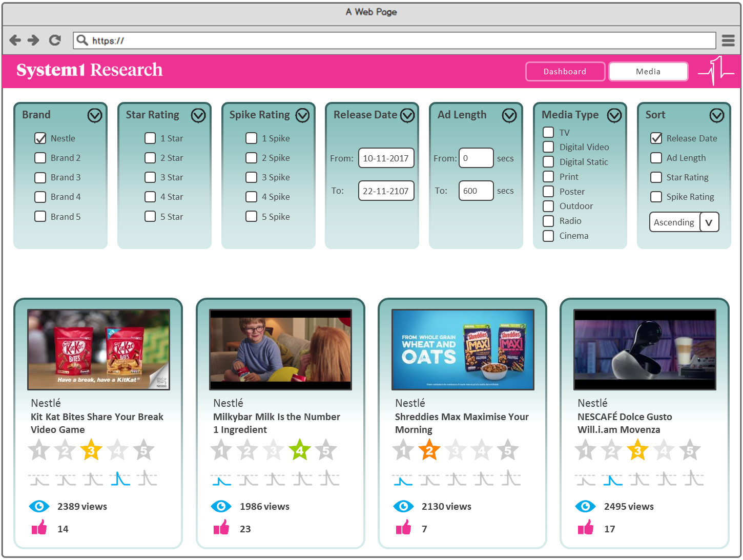Click the Release Date To field 22-11-2107

click(386, 191)
